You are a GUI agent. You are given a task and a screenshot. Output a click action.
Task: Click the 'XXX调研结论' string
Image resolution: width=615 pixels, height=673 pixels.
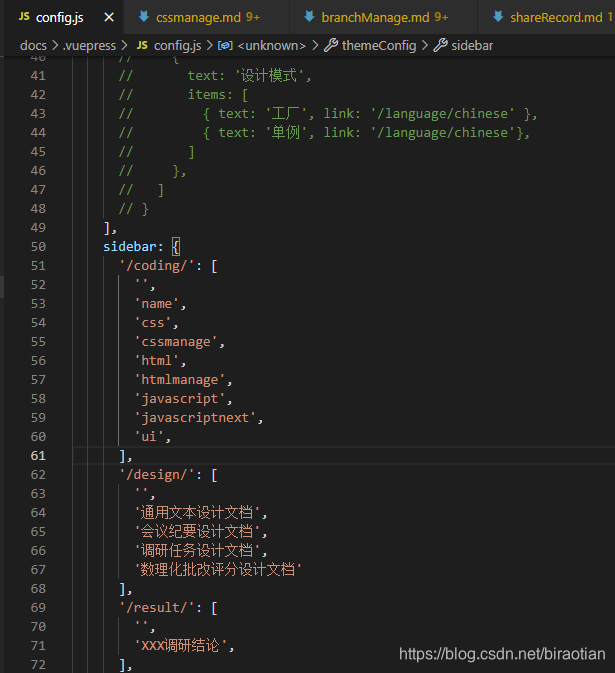tap(181, 646)
